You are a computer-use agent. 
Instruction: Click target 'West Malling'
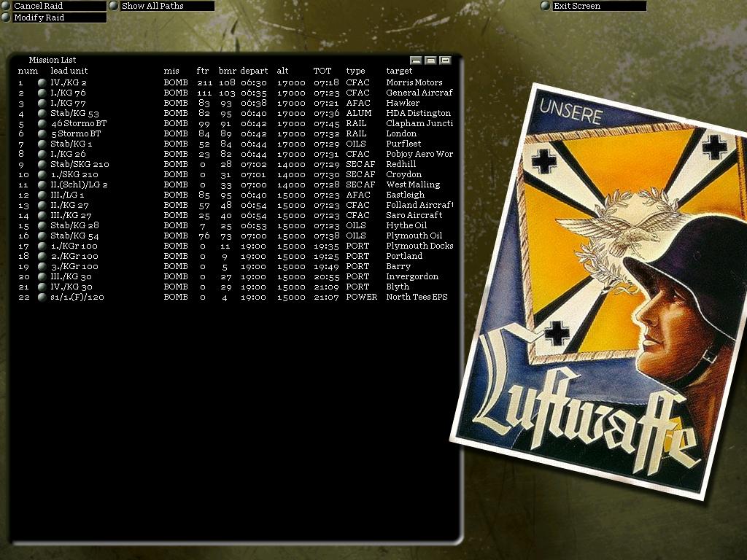tap(413, 184)
